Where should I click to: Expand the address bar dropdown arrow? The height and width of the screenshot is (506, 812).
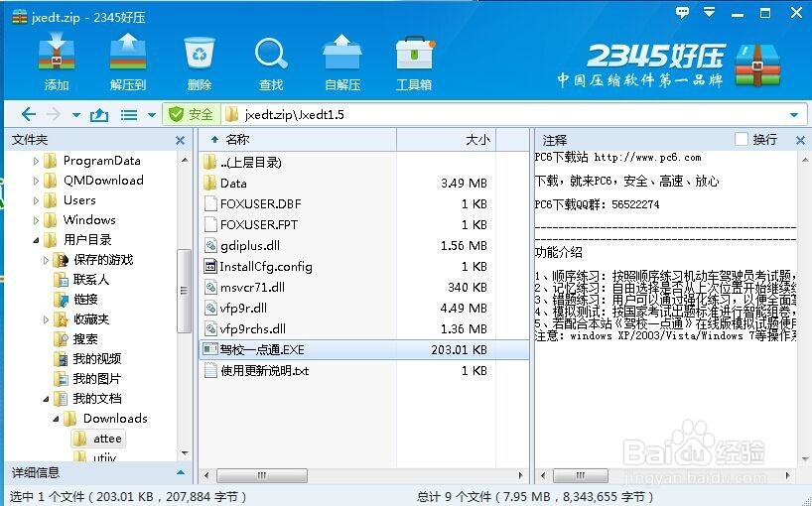pyautogui.click(x=794, y=115)
